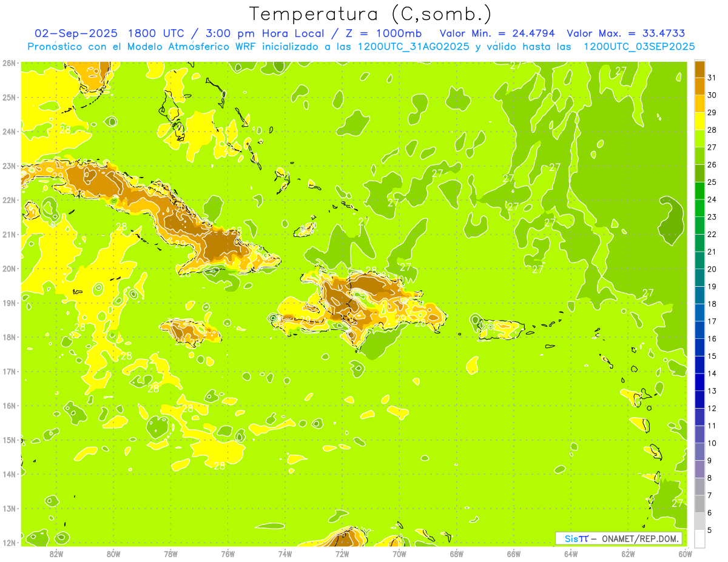The image size is (728, 562).
Task: Click the "20N" latitude axis label
Action: coord(9,269)
